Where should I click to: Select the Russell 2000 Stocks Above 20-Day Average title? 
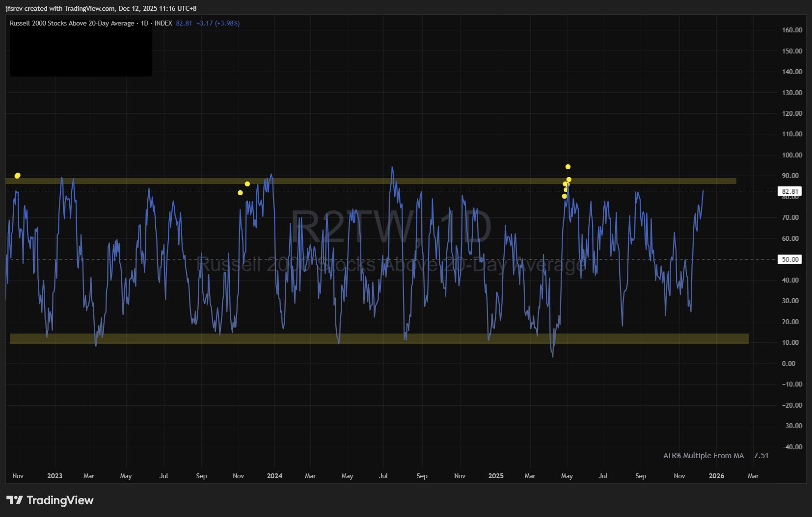point(72,23)
